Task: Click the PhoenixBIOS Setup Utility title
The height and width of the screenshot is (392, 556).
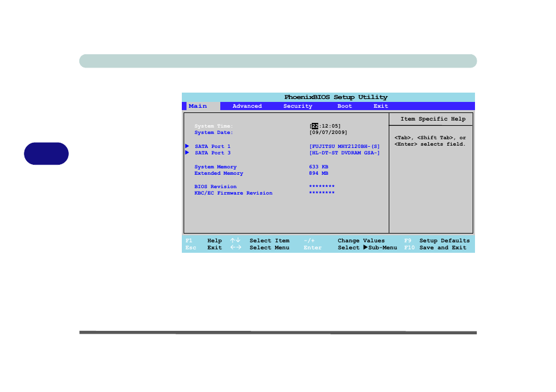Action: (x=336, y=97)
